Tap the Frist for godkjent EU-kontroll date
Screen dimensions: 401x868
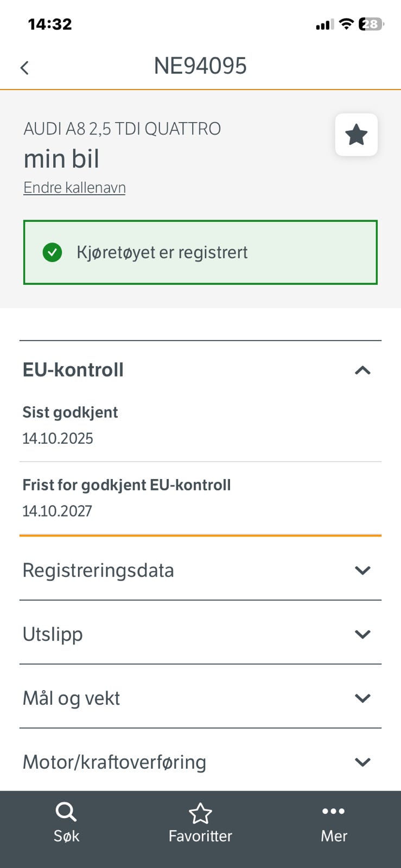(57, 511)
